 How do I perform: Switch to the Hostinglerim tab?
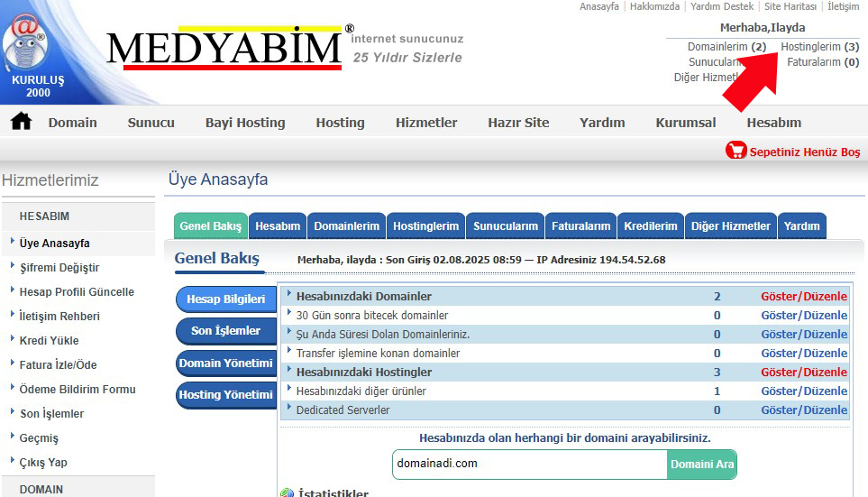click(x=425, y=226)
